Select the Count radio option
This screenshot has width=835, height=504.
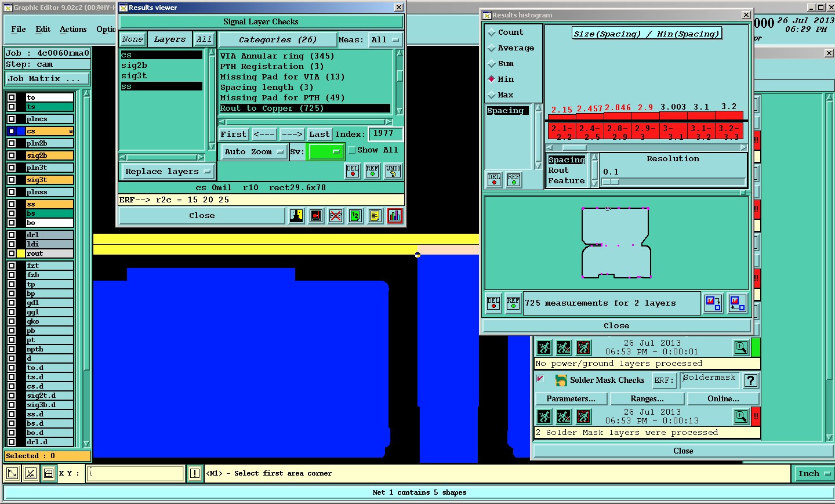click(492, 32)
